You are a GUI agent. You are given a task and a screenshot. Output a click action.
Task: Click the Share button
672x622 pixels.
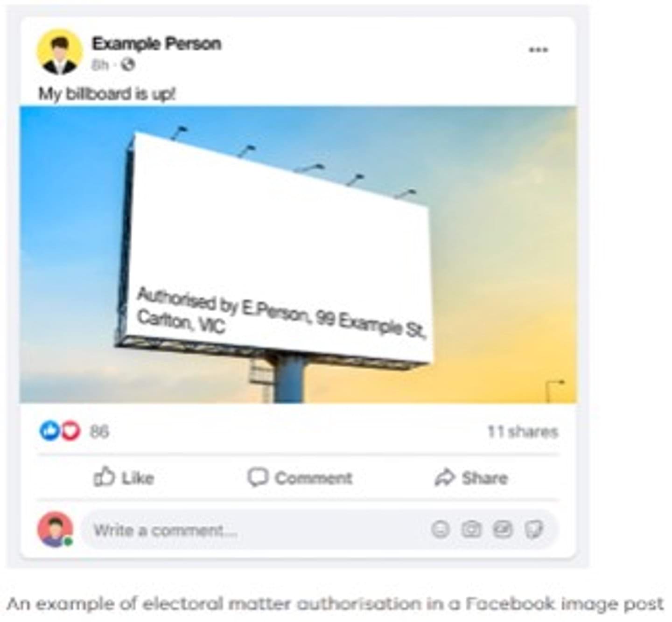(x=471, y=477)
